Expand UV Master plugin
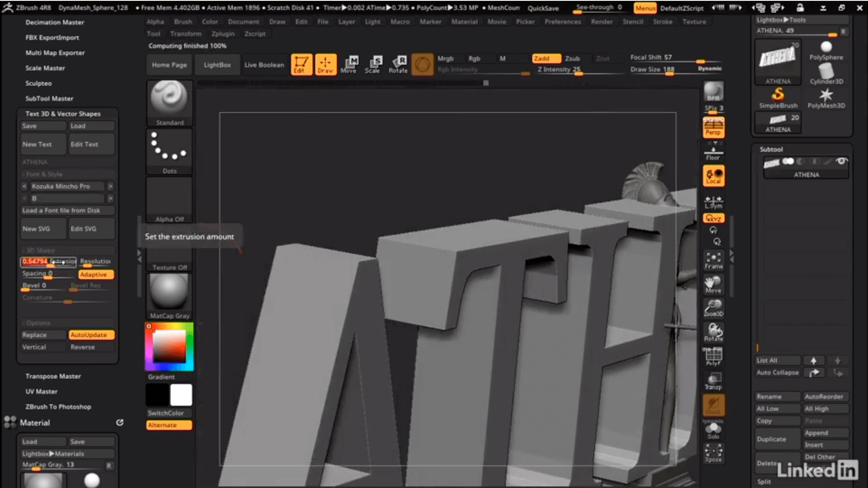 tap(41, 392)
